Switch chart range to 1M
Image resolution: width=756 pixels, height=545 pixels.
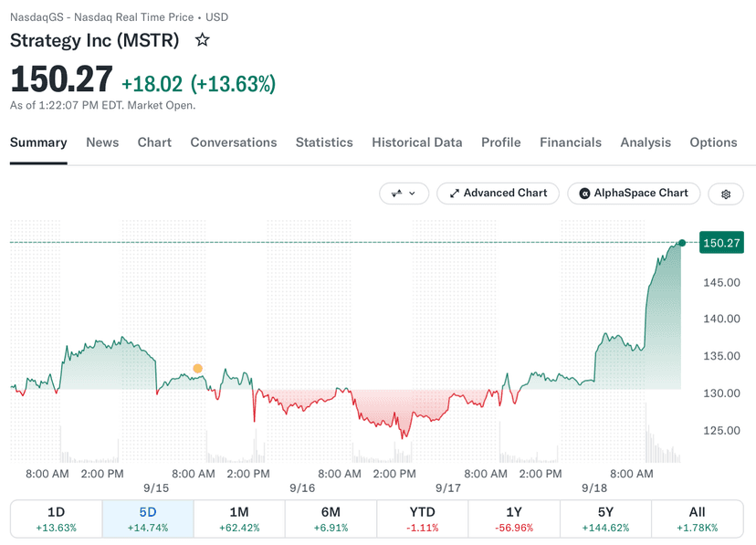click(239, 519)
